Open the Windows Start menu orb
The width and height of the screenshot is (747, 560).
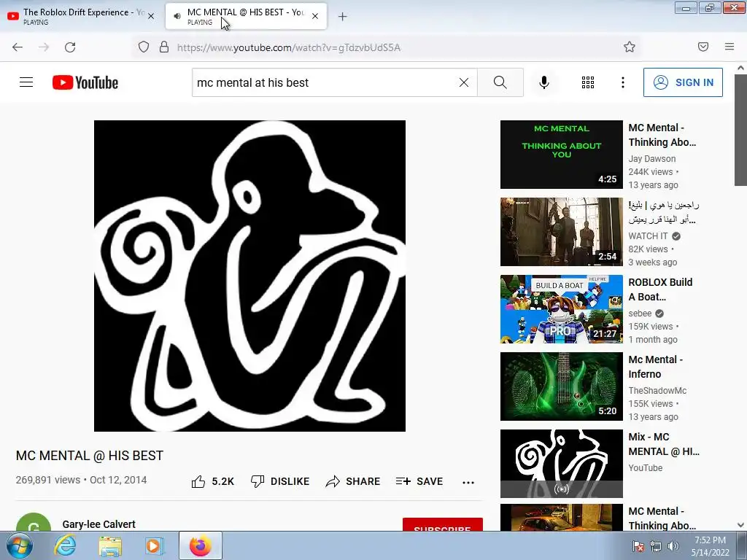click(x=19, y=545)
